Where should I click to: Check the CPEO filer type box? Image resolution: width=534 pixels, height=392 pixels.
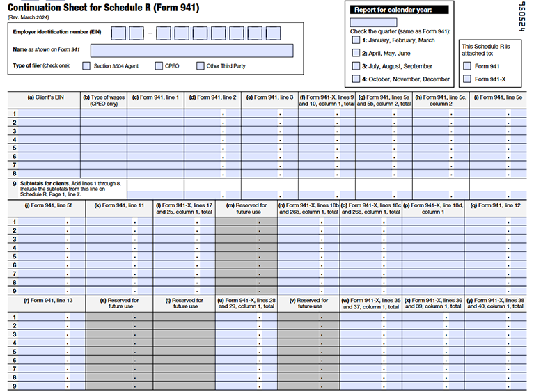(x=159, y=66)
